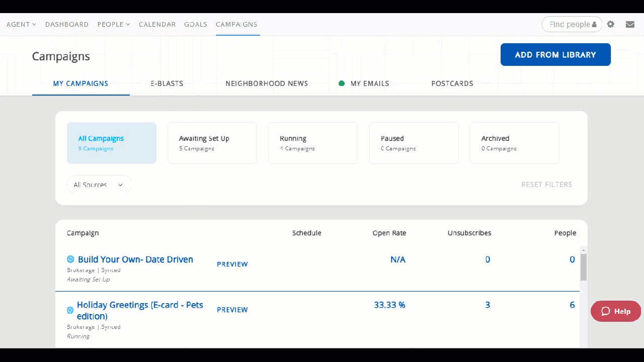Click the green status dot on My Emails
This screenshot has height=362, width=644.
(x=342, y=83)
